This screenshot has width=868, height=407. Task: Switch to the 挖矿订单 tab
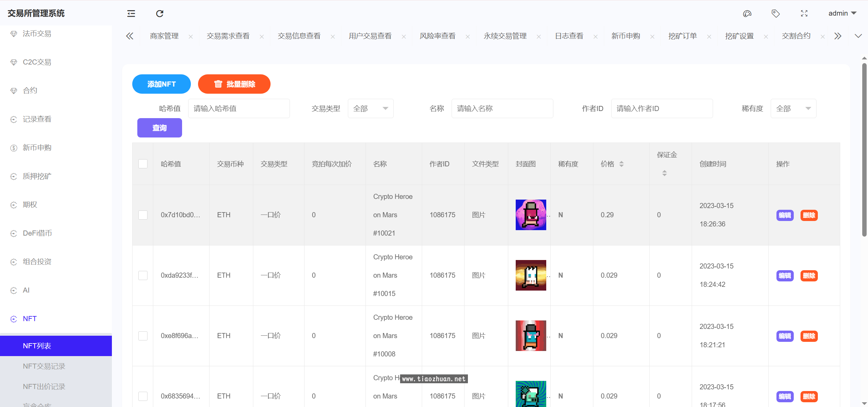[x=682, y=36]
